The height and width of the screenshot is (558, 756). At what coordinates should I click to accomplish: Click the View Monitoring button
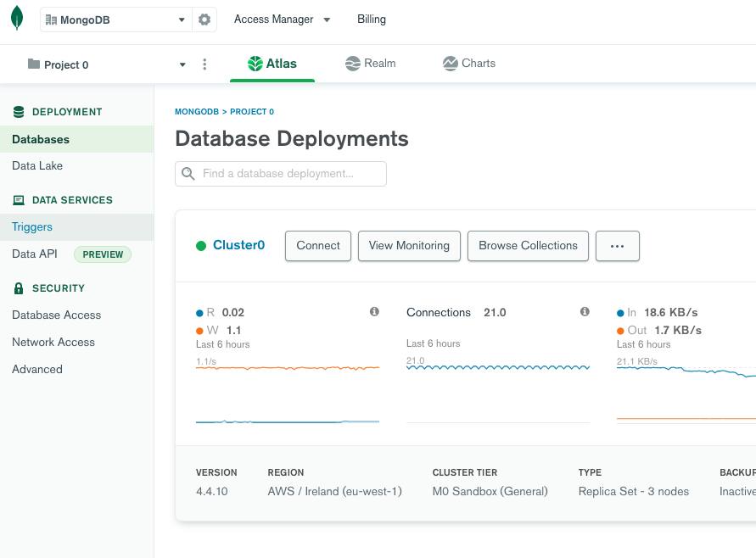(x=409, y=246)
